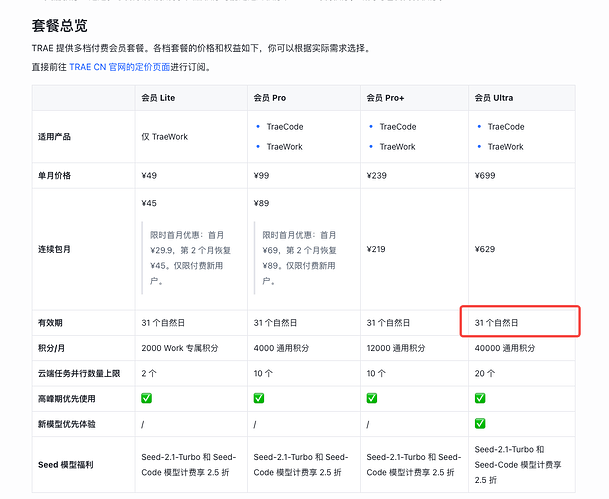This screenshot has height=499, width=609.
Task: Click the 连续包月 row label
Action: tap(54, 249)
